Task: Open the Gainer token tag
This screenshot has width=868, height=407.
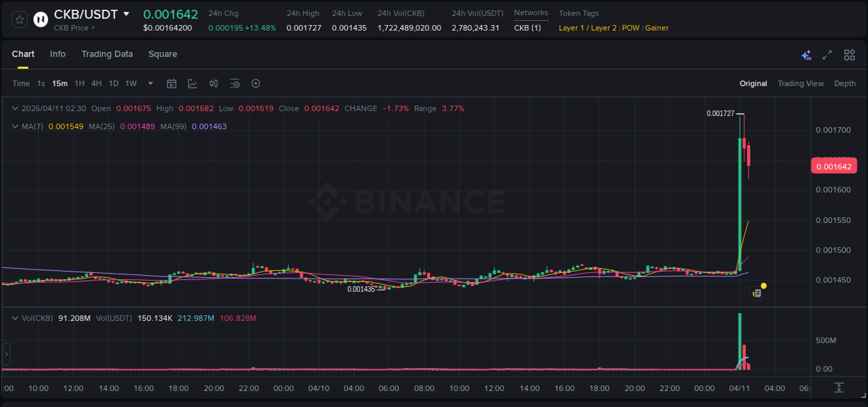Action: point(657,28)
